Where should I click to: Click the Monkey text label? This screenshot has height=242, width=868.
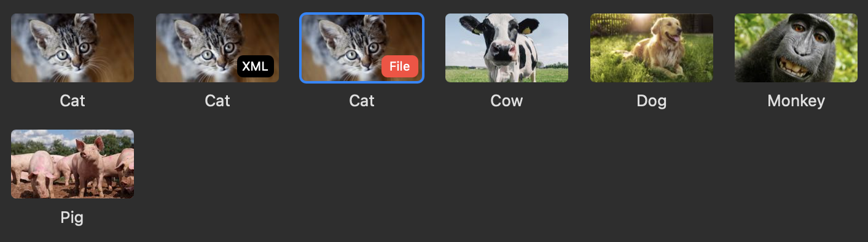(x=796, y=101)
